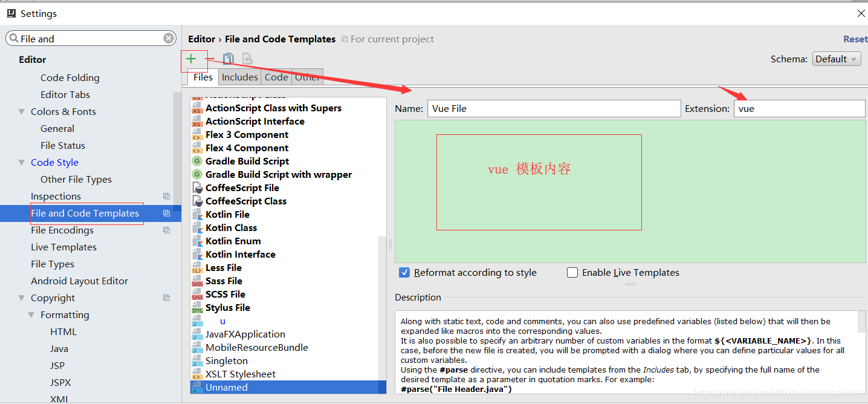The height and width of the screenshot is (404, 868).
Task: Select Editor Tabs in the settings tree
Action: (65, 94)
